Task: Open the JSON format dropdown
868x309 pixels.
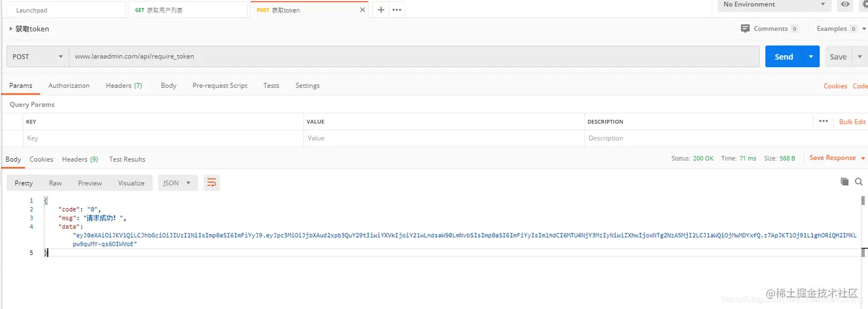Action: click(178, 183)
